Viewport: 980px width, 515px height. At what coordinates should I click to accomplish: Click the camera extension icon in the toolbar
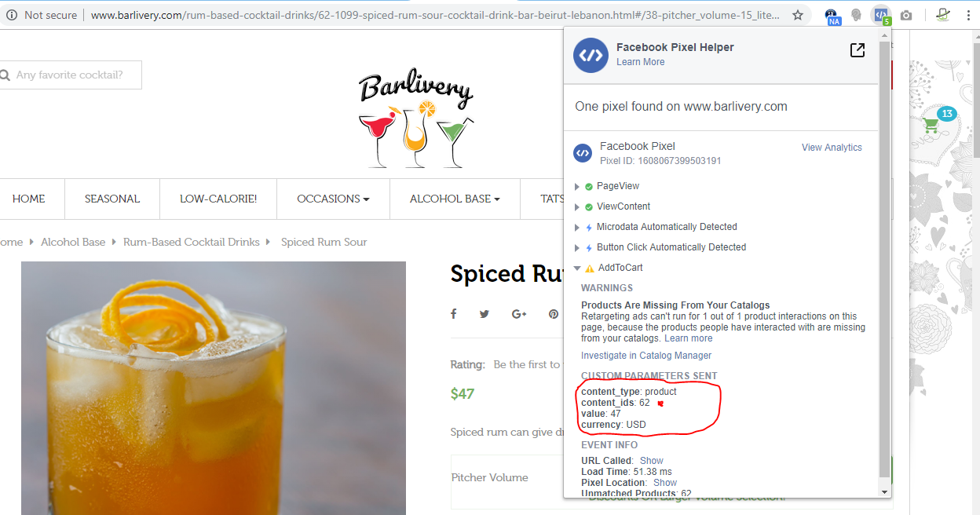(x=906, y=15)
